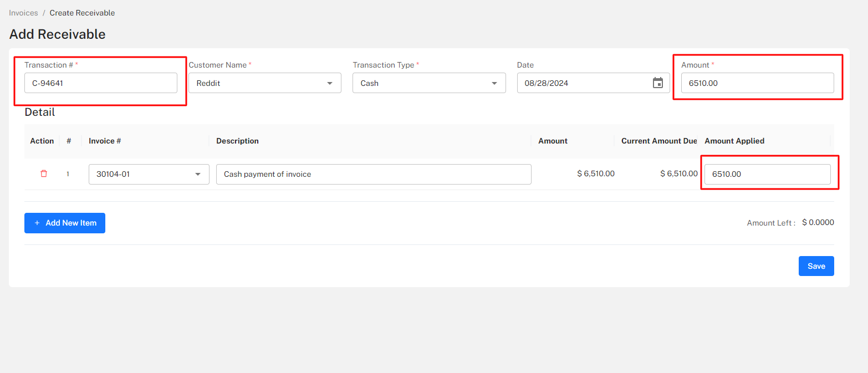
Task: Open the Transaction Type dropdown showing Cash
Action: coord(428,83)
